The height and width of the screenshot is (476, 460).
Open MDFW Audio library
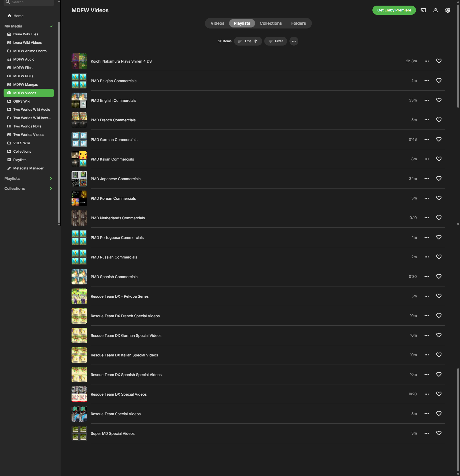(24, 59)
